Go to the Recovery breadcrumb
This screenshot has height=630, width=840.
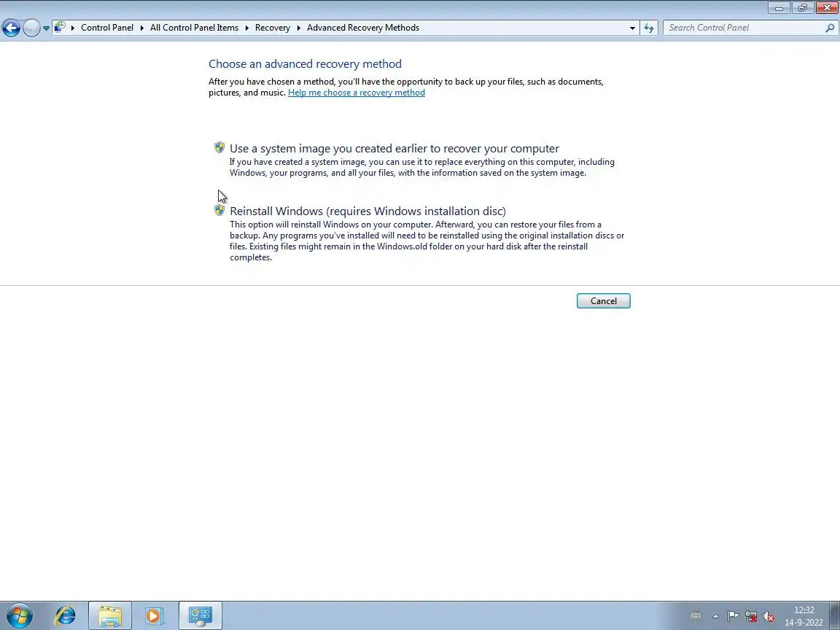tap(272, 28)
